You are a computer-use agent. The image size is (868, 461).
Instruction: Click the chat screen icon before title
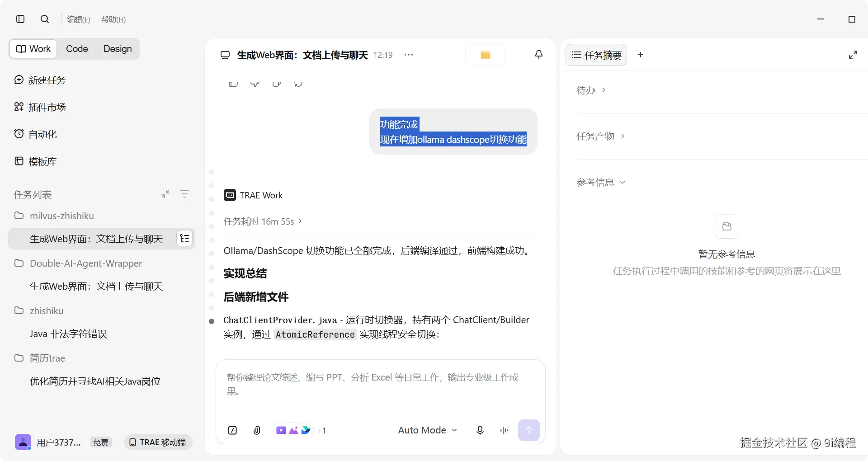click(x=225, y=55)
